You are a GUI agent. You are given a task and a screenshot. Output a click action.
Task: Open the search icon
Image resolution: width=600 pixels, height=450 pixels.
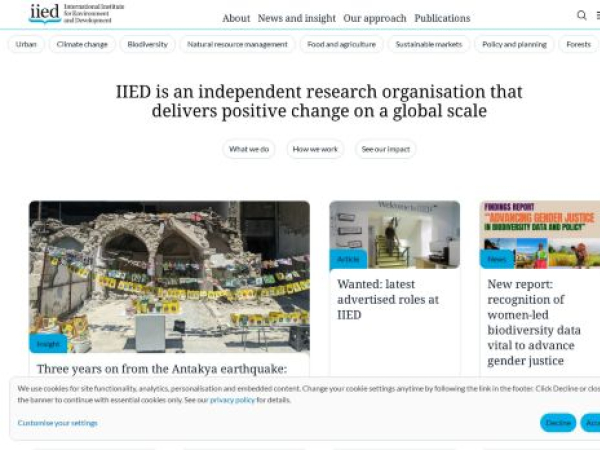581,15
